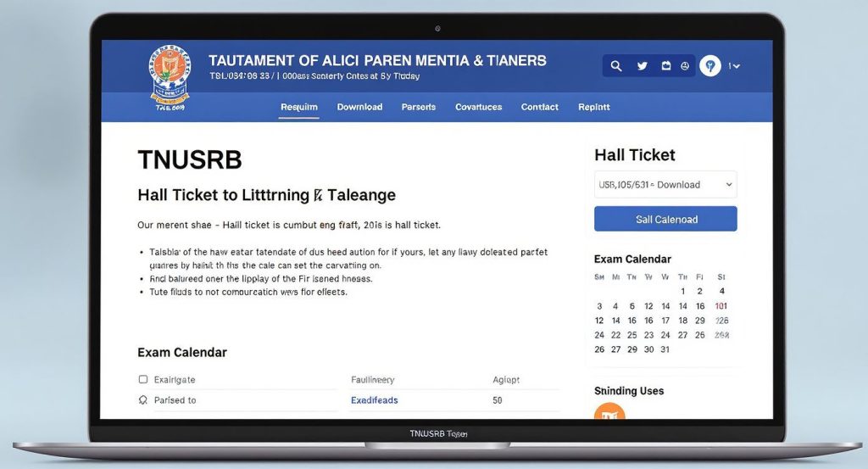Click the Sninding Uses heading
868x469 pixels.
point(629,391)
